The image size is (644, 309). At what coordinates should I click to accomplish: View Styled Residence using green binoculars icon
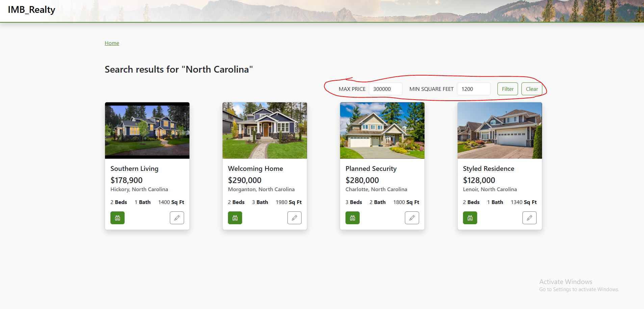pos(470,218)
